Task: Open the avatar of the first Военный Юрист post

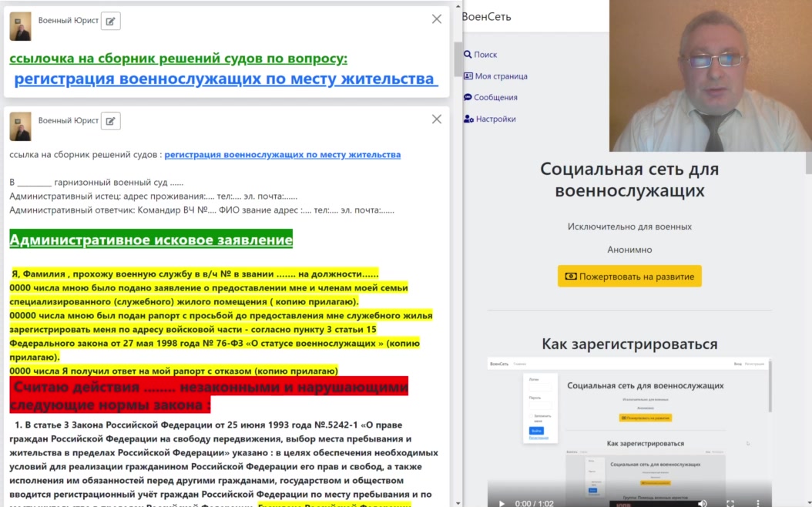Action: [20, 26]
